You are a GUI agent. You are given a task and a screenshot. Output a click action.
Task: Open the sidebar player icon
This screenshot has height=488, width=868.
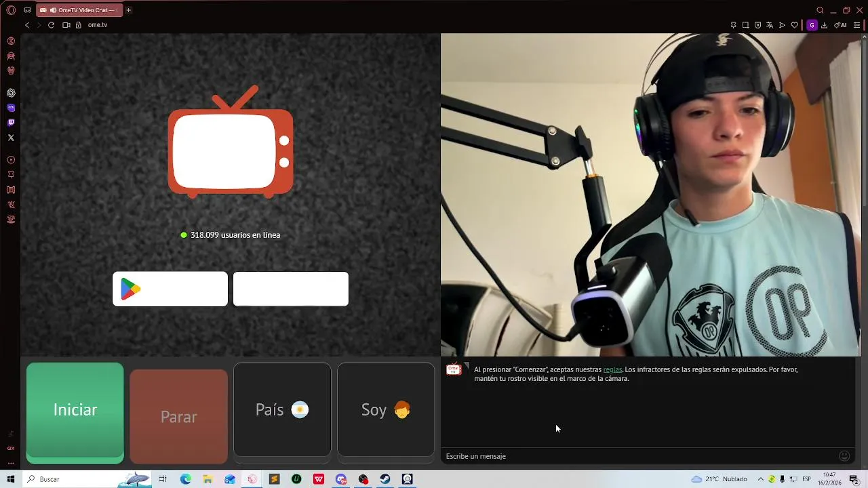pyautogui.click(x=11, y=160)
